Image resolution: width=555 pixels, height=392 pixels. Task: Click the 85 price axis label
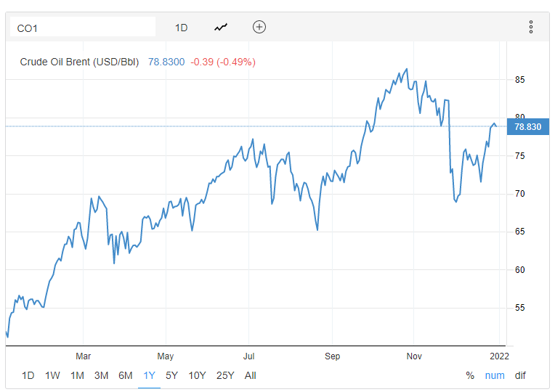pos(519,80)
